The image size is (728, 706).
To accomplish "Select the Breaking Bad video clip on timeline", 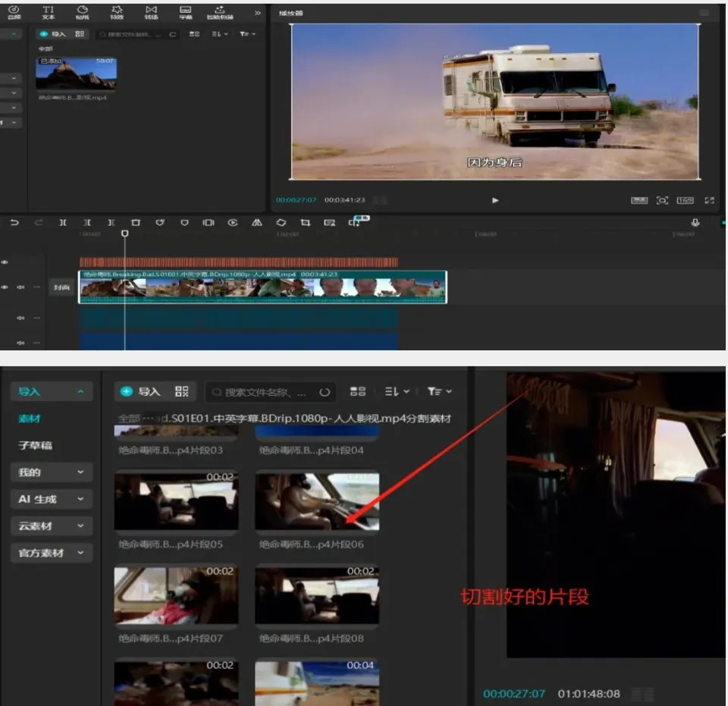I will pyautogui.click(x=262, y=287).
